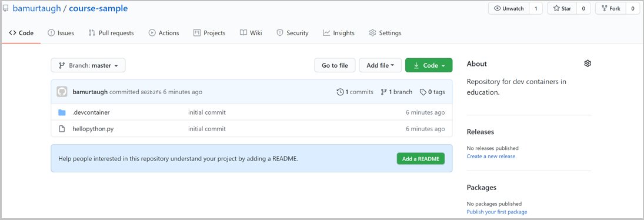Open bamurtaugh committer name in commit bar
This screenshot has width=644, height=220.
pos(90,92)
